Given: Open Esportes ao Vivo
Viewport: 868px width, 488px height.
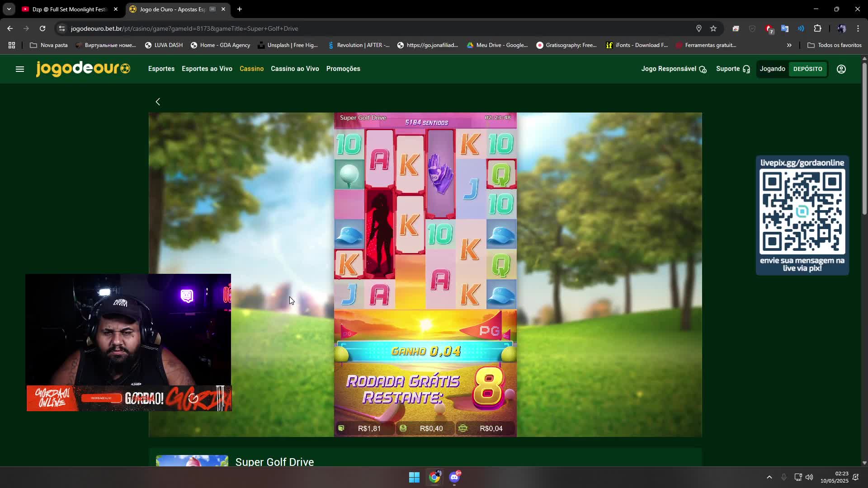Looking at the screenshot, I should point(207,69).
